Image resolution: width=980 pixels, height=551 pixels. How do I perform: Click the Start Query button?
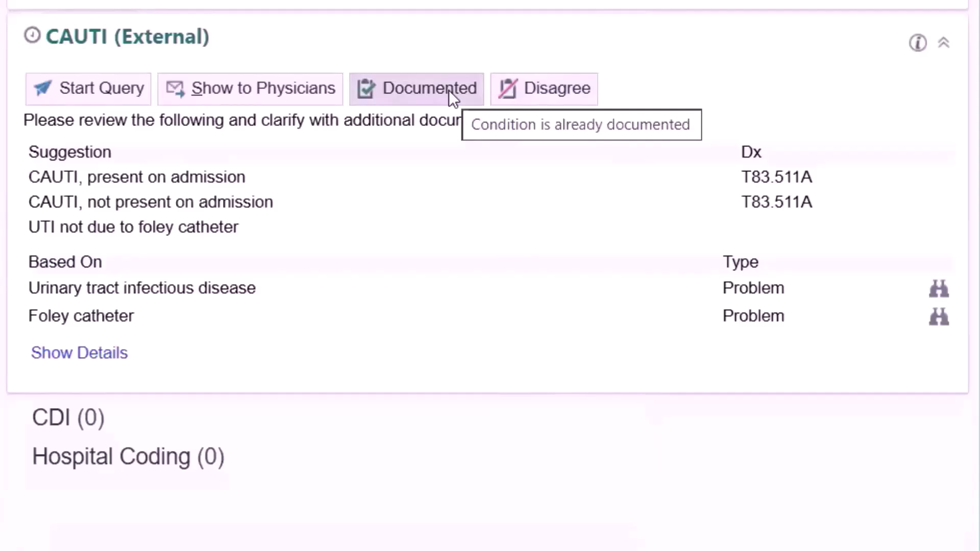pos(88,89)
